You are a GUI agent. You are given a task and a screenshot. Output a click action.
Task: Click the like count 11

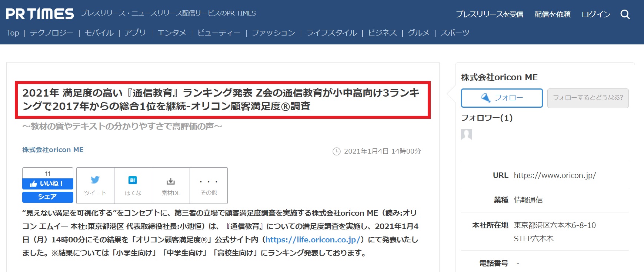pos(48,174)
